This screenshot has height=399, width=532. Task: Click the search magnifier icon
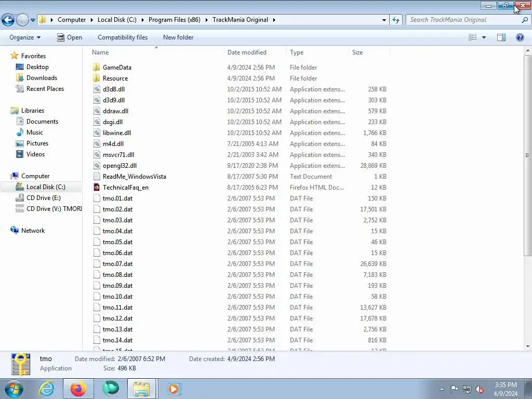(x=525, y=20)
